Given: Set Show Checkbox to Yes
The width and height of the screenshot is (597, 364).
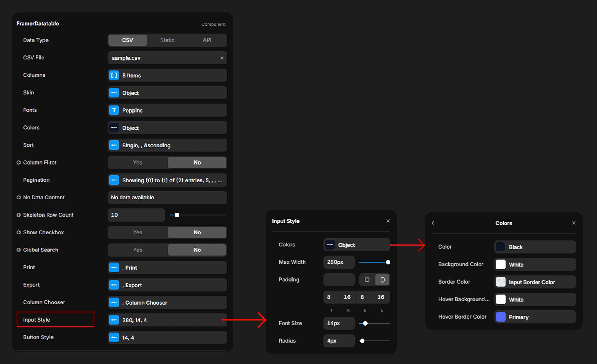Looking at the screenshot, I should point(137,232).
